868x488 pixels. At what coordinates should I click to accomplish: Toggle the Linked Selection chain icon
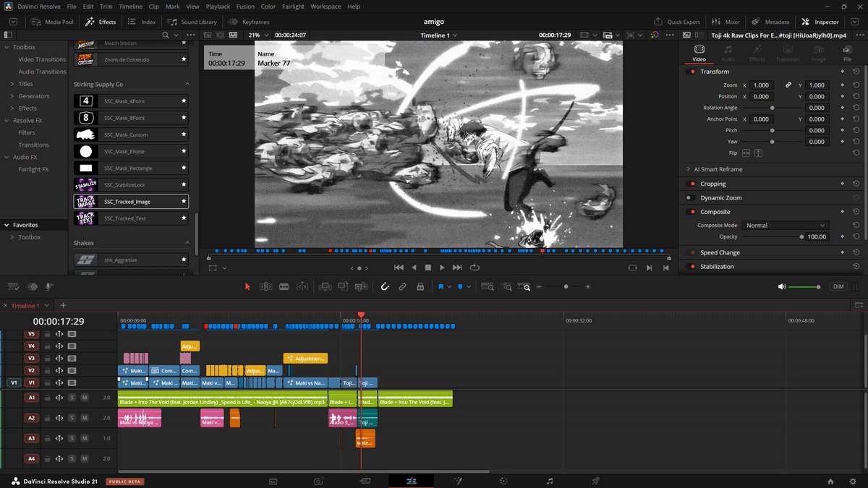[403, 287]
